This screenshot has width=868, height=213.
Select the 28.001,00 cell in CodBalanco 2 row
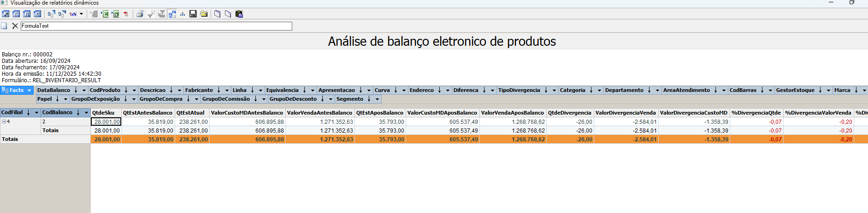pyautogui.click(x=106, y=122)
